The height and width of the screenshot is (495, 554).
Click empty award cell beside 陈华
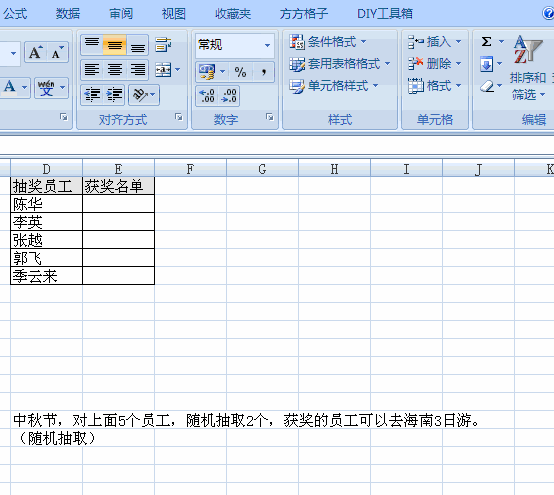pyautogui.click(x=118, y=204)
